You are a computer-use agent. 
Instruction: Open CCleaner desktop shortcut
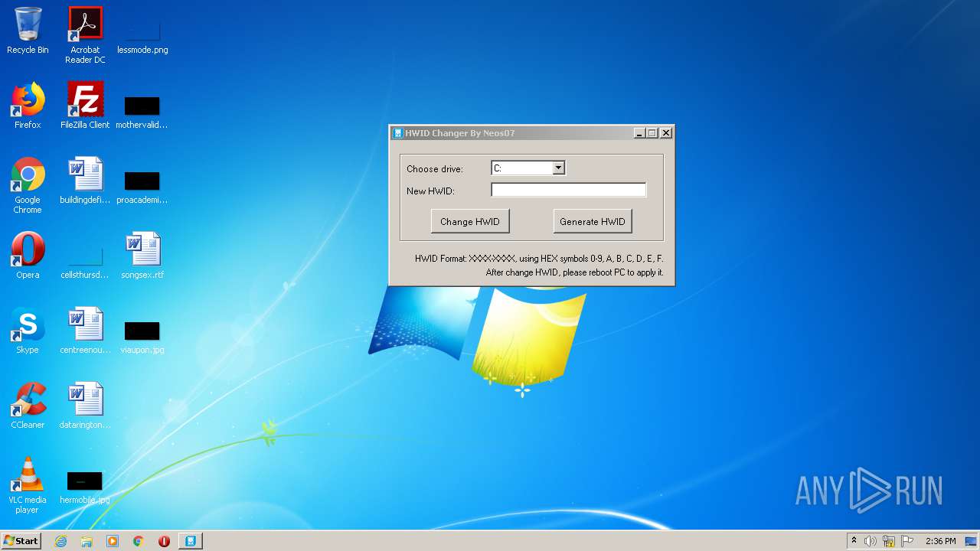point(28,406)
